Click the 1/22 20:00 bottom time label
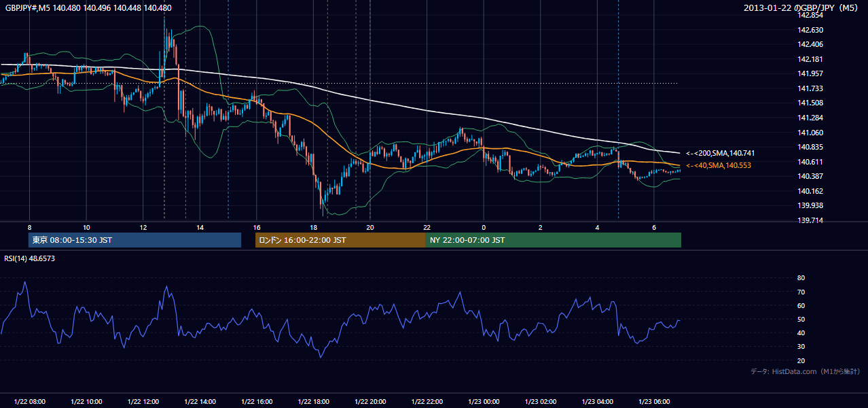This screenshot has width=868, height=408. [370, 402]
